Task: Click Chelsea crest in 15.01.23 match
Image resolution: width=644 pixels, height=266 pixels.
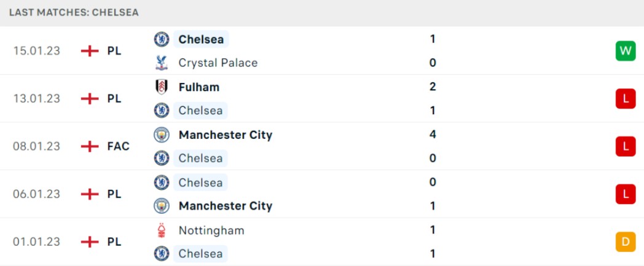Action: 162,39
